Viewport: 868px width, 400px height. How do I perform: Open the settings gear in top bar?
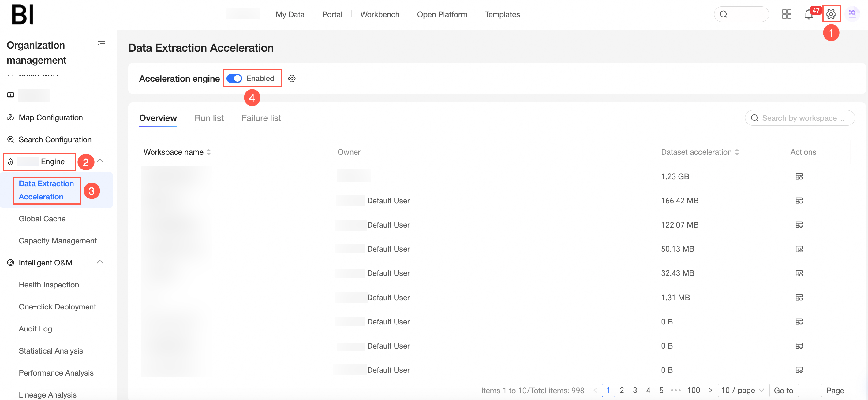[831, 14]
